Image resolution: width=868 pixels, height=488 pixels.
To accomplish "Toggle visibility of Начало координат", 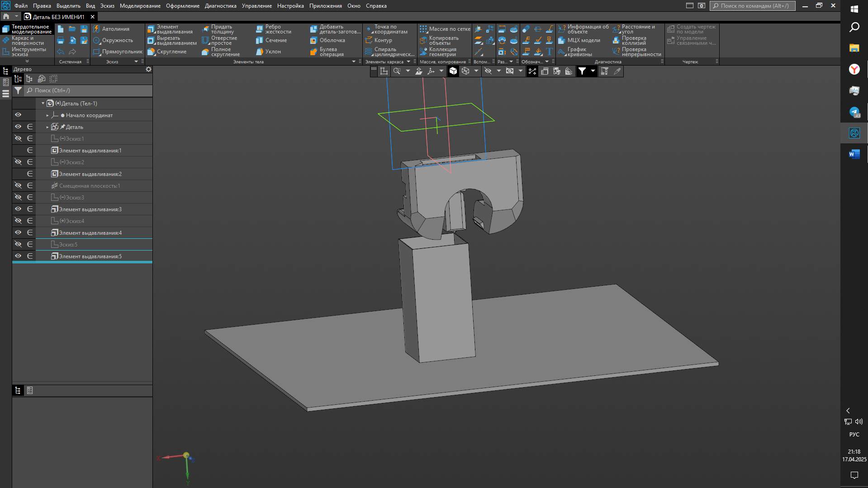I will click(18, 115).
